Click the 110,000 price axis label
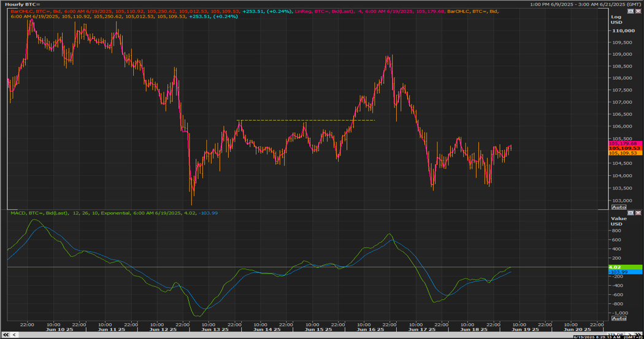 623,31
